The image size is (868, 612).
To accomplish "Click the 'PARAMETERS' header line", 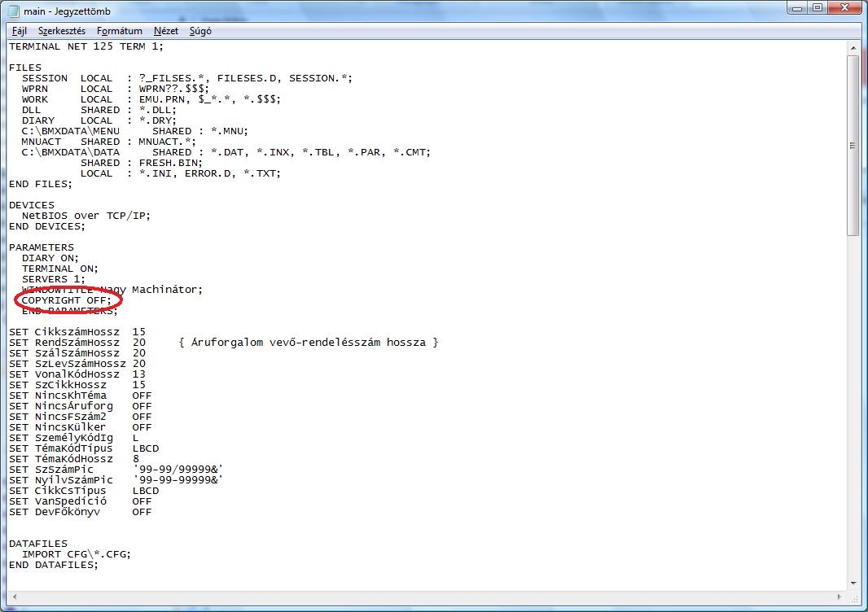I will point(41,247).
